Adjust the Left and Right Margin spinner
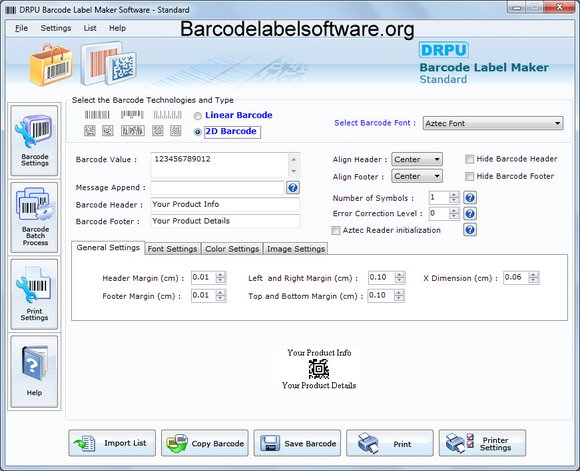The image size is (580, 471). tap(399, 277)
